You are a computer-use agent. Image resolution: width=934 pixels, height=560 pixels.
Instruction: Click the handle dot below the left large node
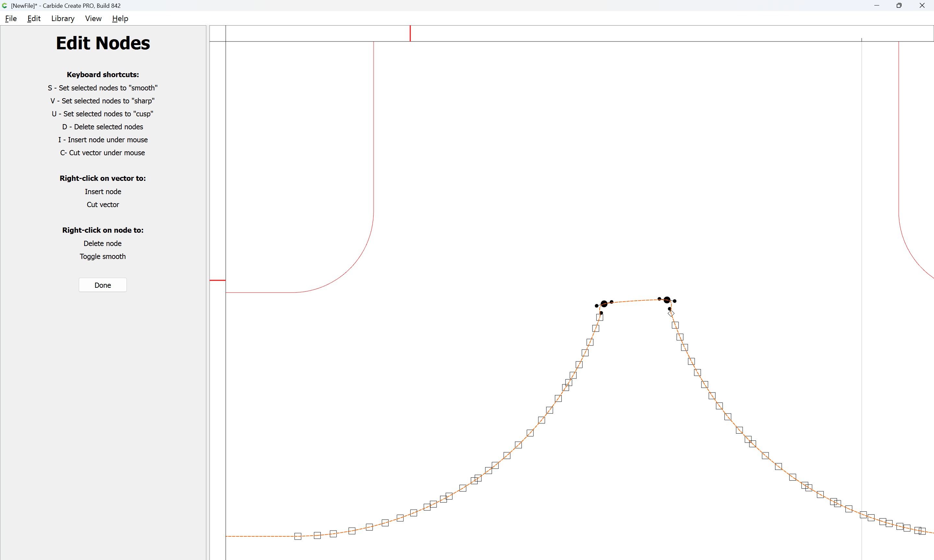[601, 312]
